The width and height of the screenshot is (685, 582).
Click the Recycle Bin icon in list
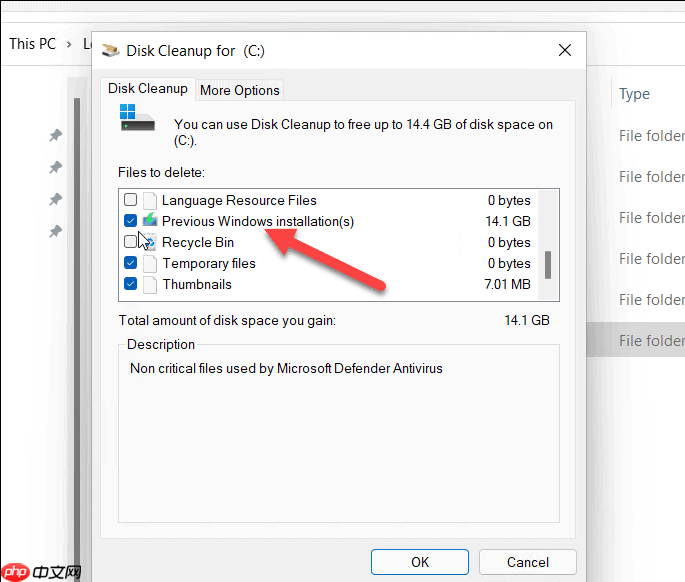150,242
